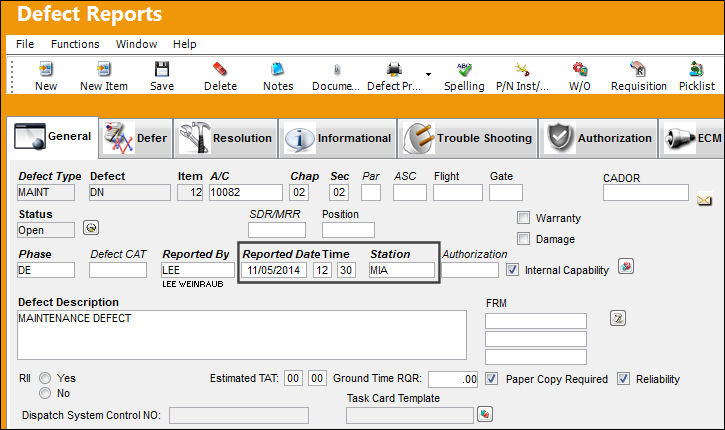Click the Flight input field
Image resolution: width=725 pixels, height=430 pixels.
tap(458, 192)
